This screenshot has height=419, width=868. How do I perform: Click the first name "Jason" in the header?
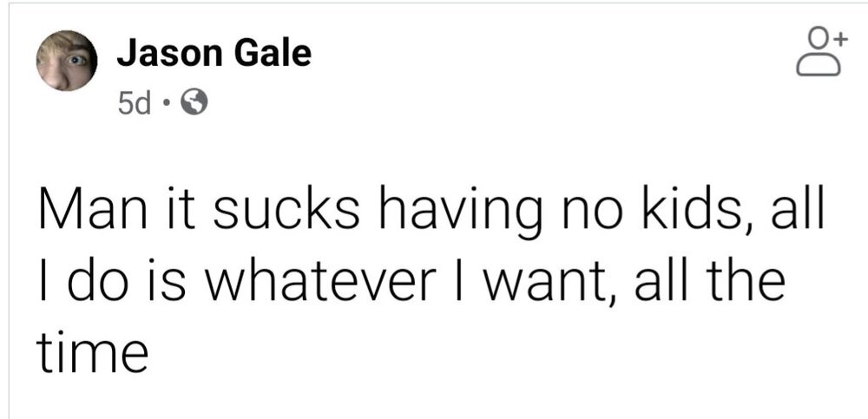pyautogui.click(x=167, y=54)
